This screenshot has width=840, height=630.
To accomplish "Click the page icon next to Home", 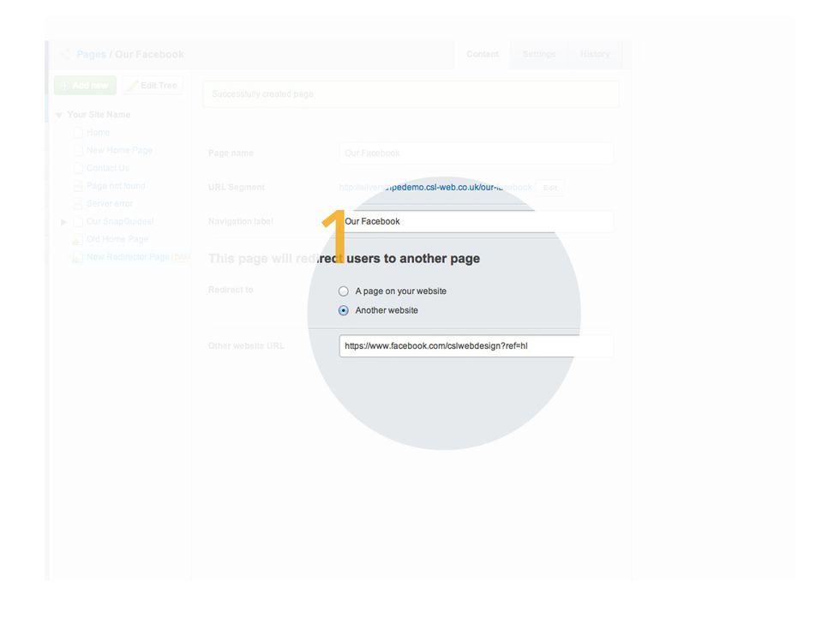I will click(78, 132).
